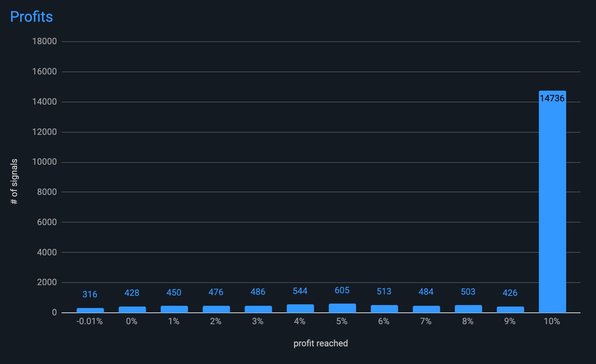Click the 'profit reached' axis title
The width and height of the screenshot is (596, 364).
320,343
